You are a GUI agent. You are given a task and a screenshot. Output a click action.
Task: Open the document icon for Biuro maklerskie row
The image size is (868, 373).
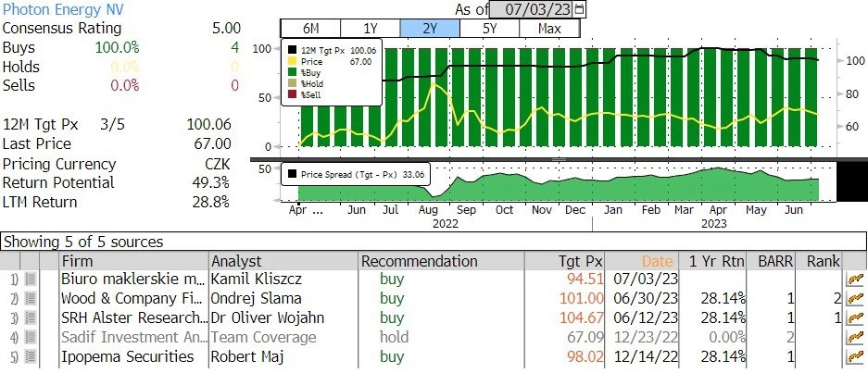pyautogui.click(x=31, y=280)
